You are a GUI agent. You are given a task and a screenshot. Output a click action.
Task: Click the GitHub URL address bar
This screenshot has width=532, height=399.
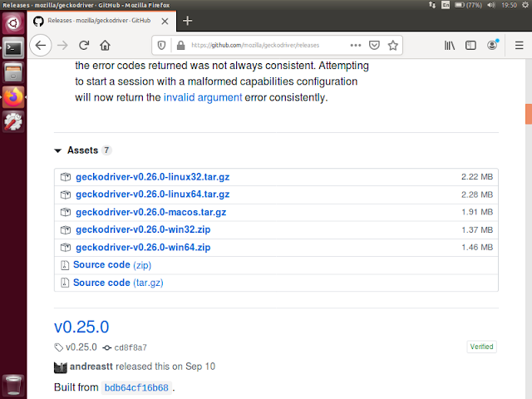[266, 46]
